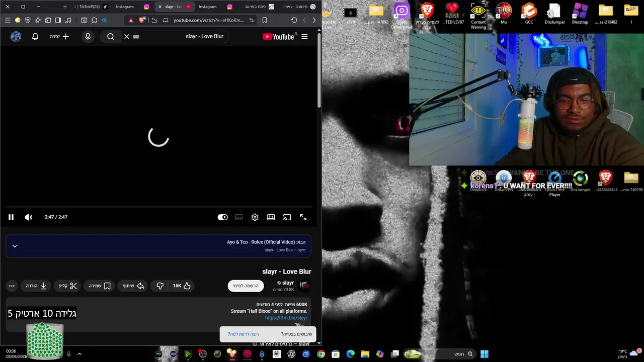Viewport: 644px width, 362px height.
Task: Open site settings tune icon in address bar
Action: (252, 20)
